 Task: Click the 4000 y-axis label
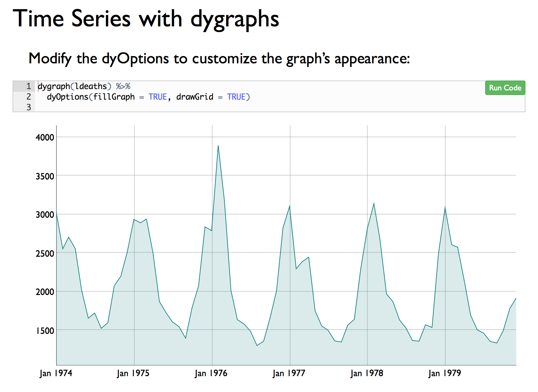pyautogui.click(x=45, y=137)
